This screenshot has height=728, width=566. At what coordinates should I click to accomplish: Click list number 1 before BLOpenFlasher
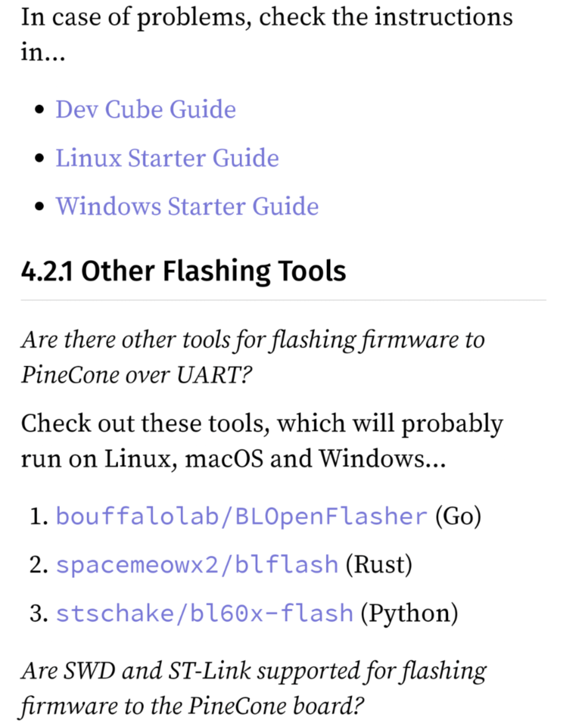[39, 516]
